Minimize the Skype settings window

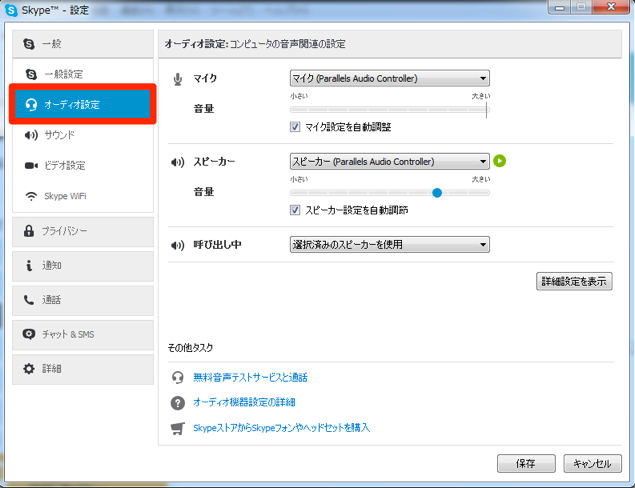[560, 7]
